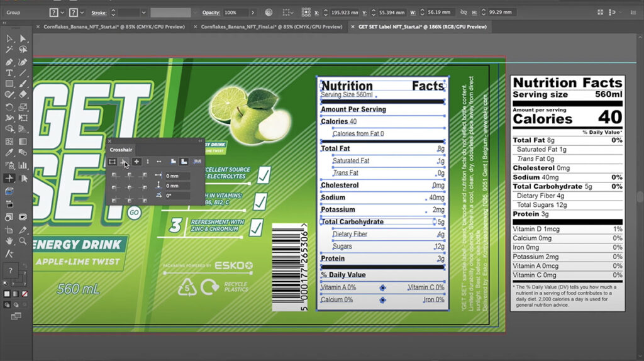Collapse the Crosshair panel with double arrows

[201, 141]
